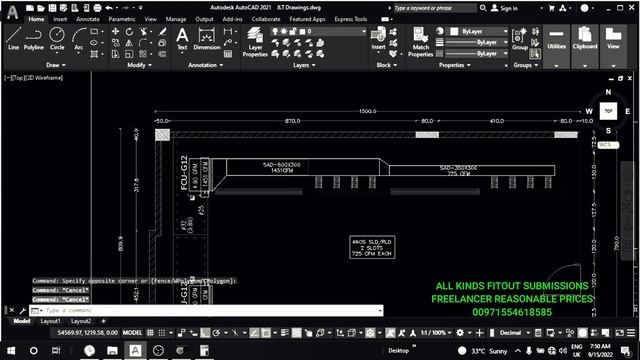Click the Rotate tool icon
Image resolution: width=640 pixels, height=360 pixels.
tap(129, 31)
